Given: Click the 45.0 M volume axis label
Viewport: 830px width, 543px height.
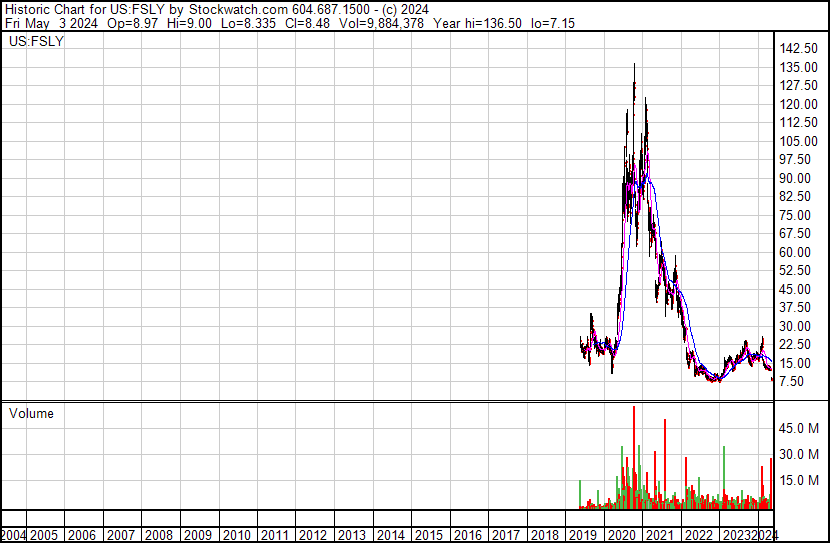Looking at the screenshot, I should click(799, 428).
